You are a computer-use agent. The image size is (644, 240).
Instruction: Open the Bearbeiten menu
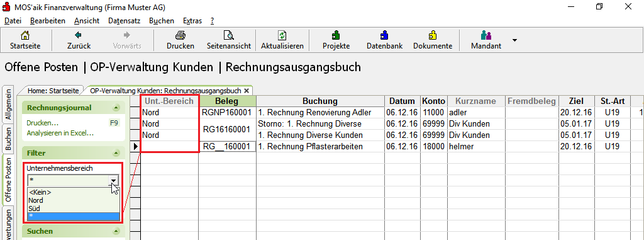tap(48, 21)
